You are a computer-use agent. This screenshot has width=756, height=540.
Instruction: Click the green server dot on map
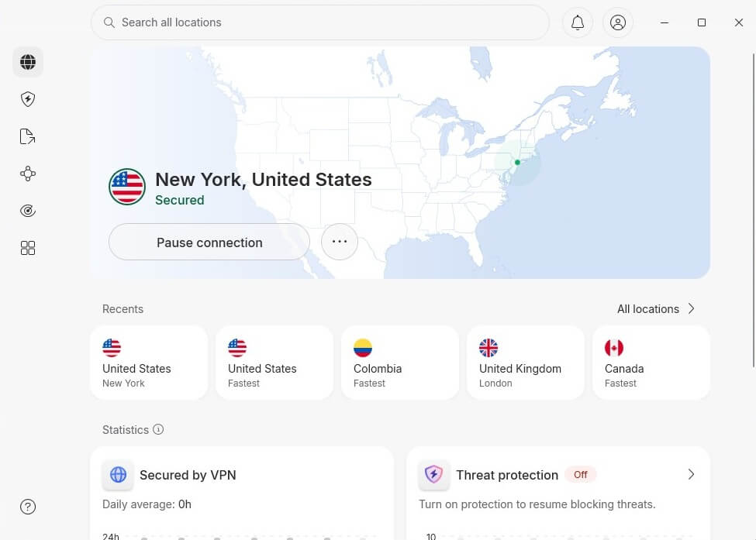517,163
